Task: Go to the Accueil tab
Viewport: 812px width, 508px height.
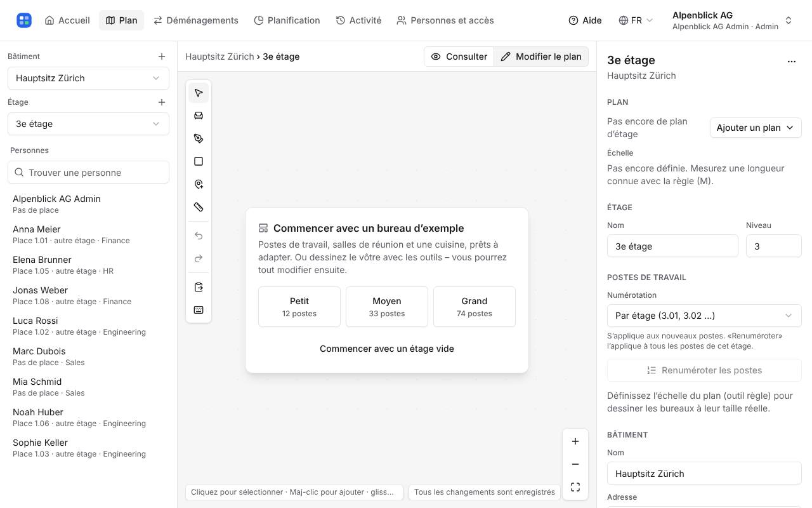Action: [x=67, y=20]
